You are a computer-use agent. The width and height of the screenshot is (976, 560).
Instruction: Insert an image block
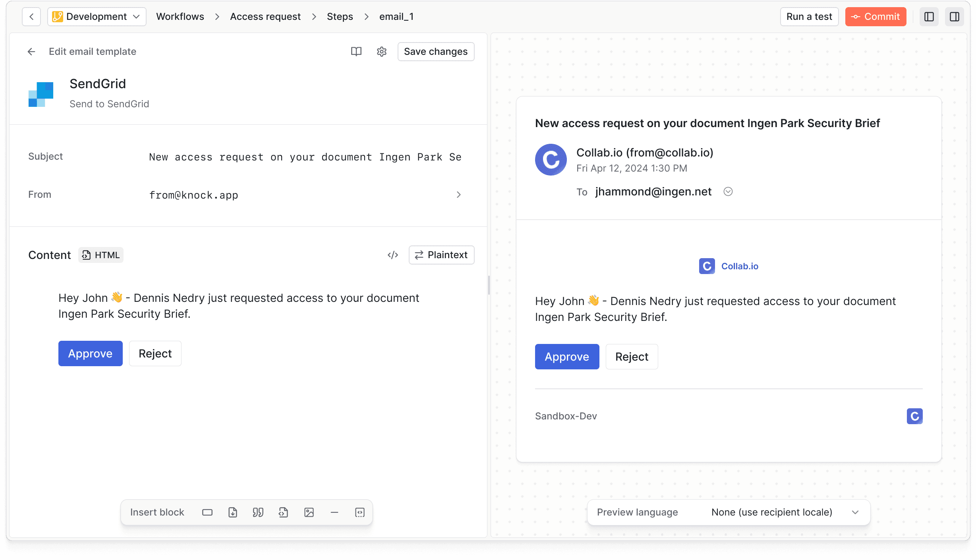pos(309,512)
